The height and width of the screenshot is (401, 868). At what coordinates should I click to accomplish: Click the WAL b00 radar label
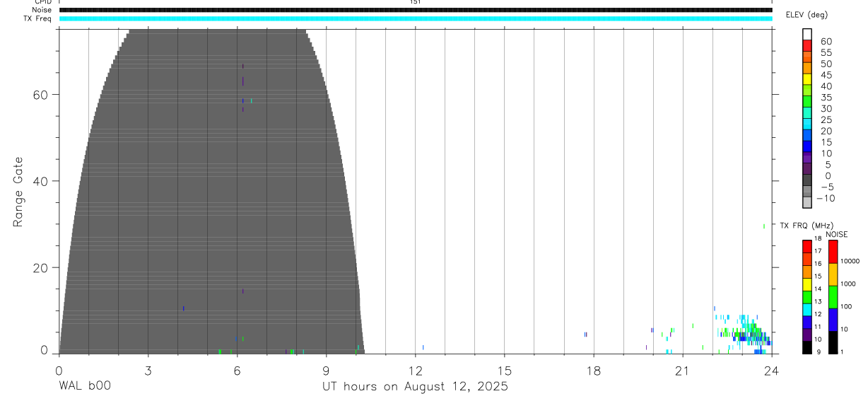[x=85, y=386]
